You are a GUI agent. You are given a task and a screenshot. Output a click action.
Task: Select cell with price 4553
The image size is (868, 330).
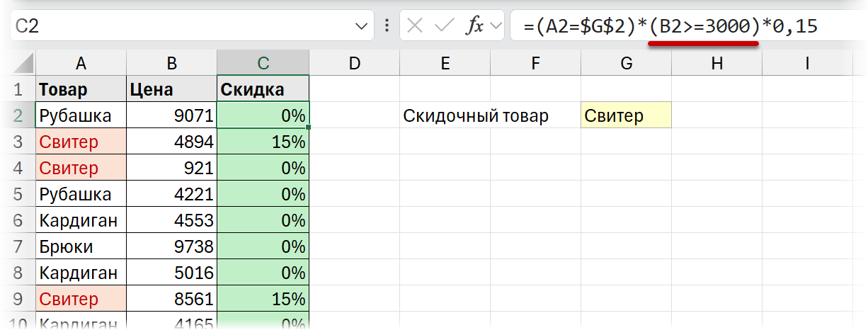(172, 220)
